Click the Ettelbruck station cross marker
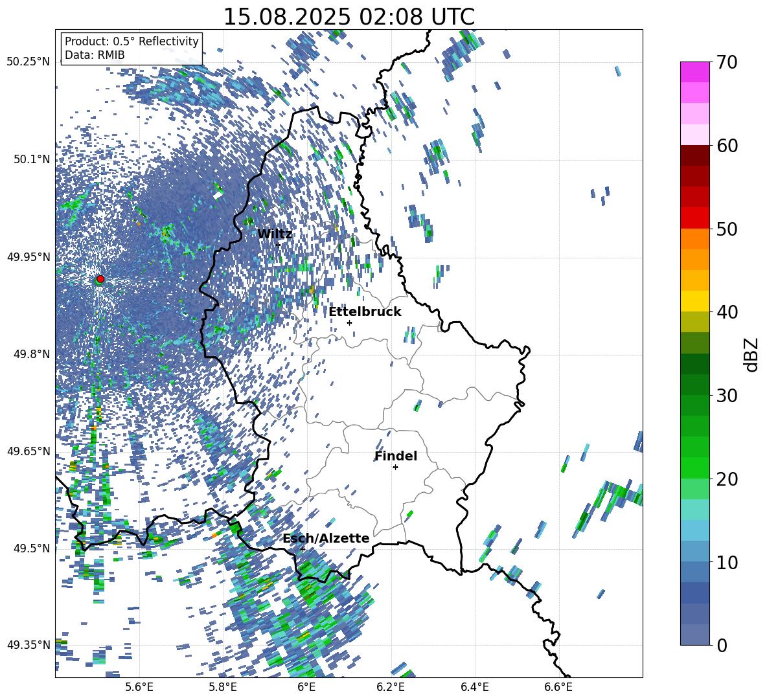The height and width of the screenshot is (700, 767). (x=349, y=322)
